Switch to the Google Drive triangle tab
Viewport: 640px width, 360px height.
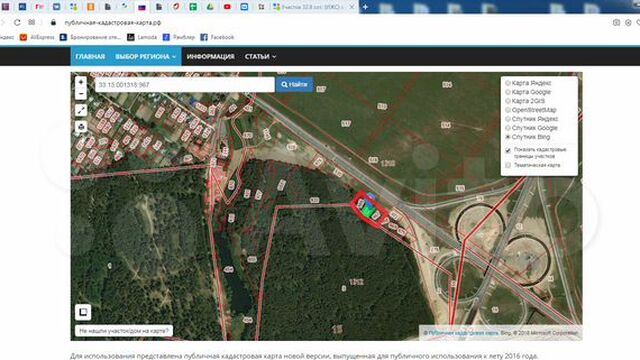210,7
